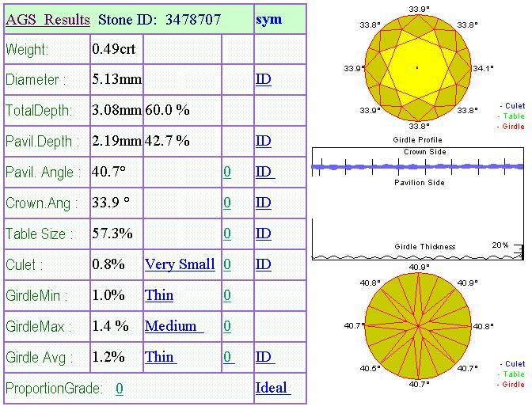Select the 40.7° pavilion angle cell value
Screen dimensions: 532x410
[109, 172]
